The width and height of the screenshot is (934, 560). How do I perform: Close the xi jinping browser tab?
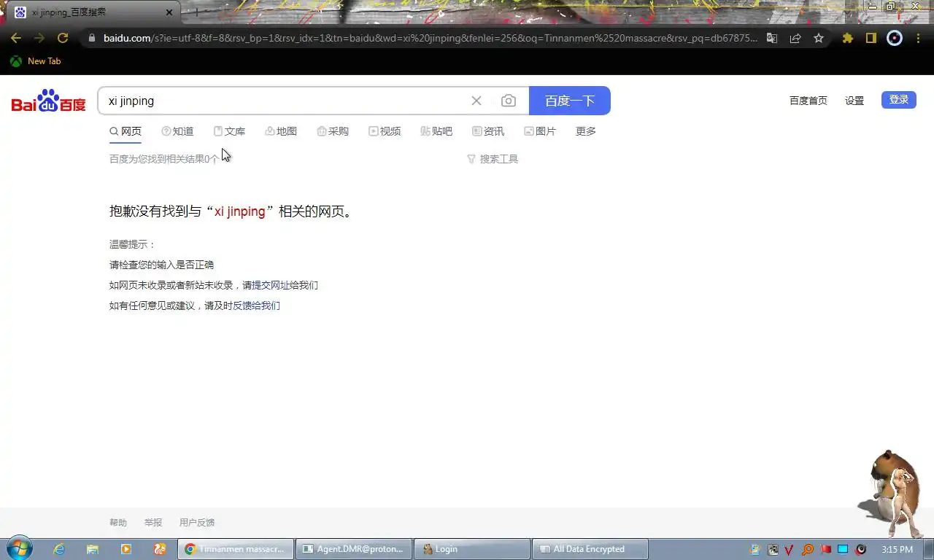click(x=169, y=12)
